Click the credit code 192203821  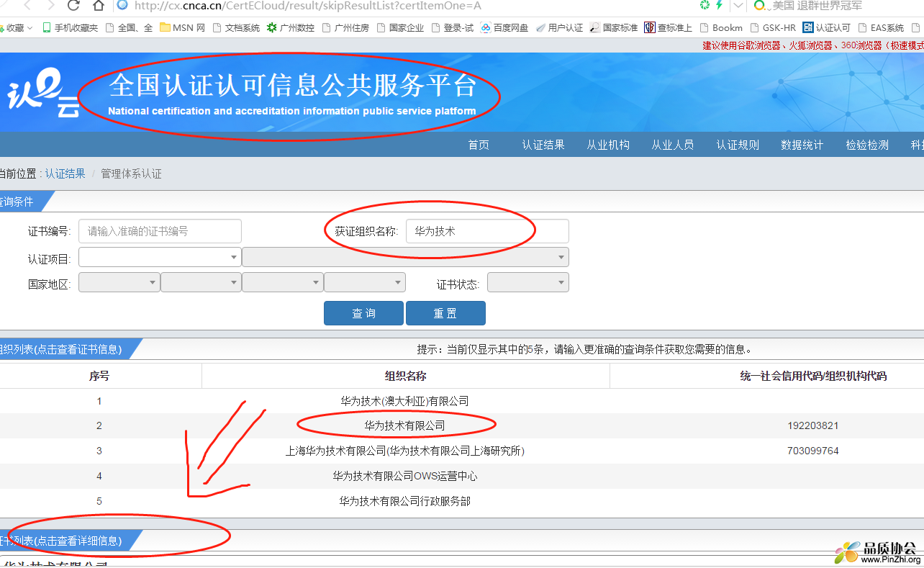coord(813,425)
